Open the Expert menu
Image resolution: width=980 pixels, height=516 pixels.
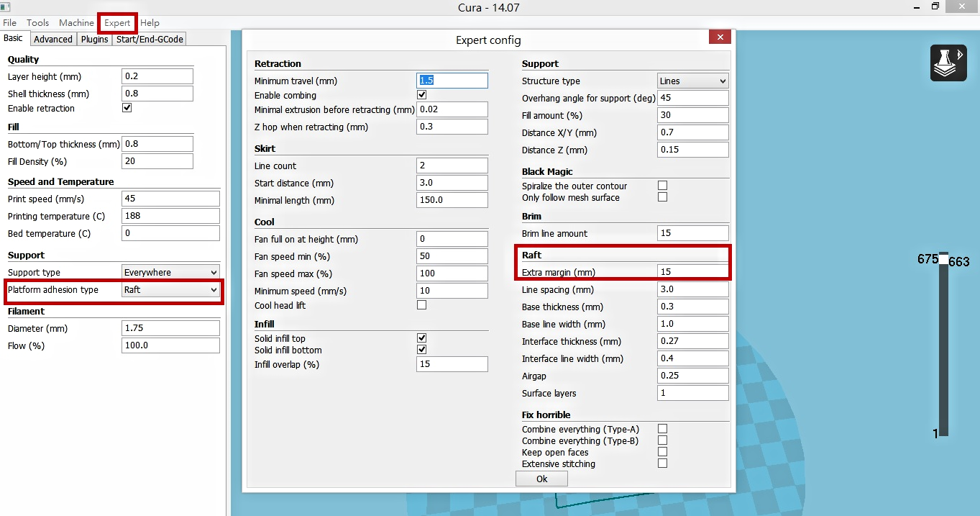pos(117,23)
